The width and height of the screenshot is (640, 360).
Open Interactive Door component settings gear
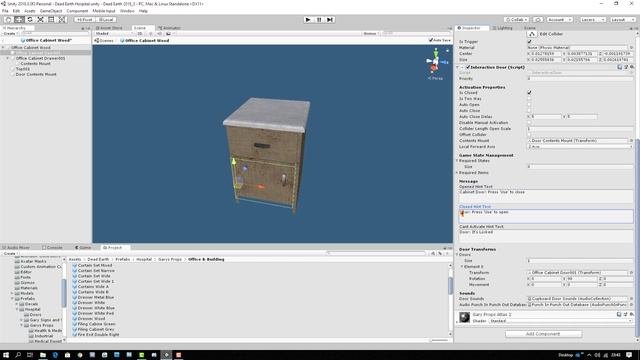coord(631,67)
